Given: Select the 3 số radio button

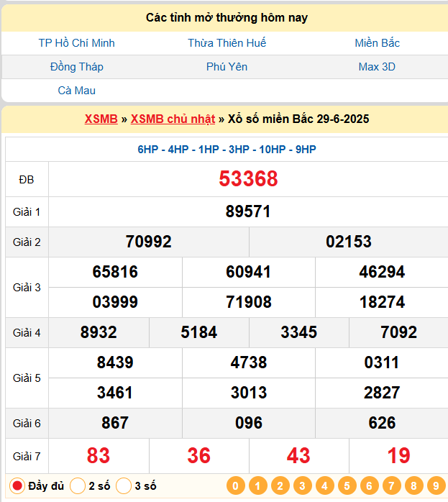Looking at the screenshot, I should [x=124, y=485].
